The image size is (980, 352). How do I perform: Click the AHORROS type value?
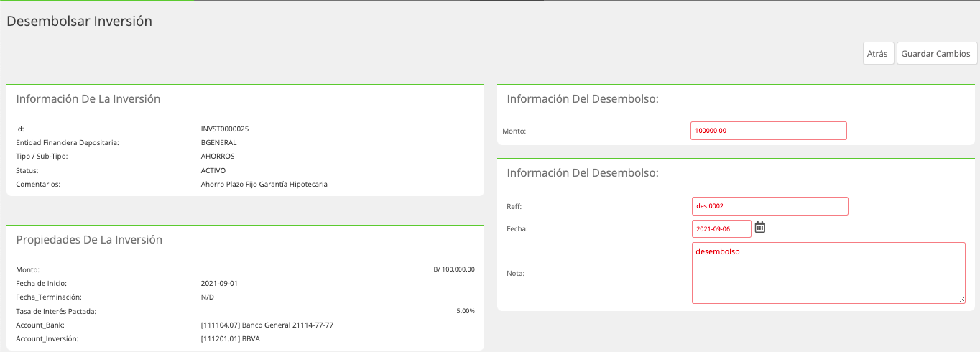218,157
